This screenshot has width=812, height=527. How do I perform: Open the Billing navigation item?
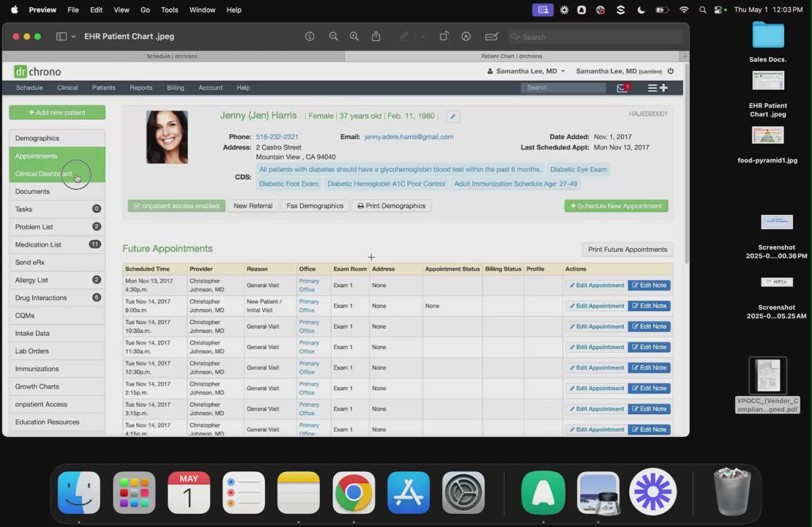pyautogui.click(x=176, y=88)
